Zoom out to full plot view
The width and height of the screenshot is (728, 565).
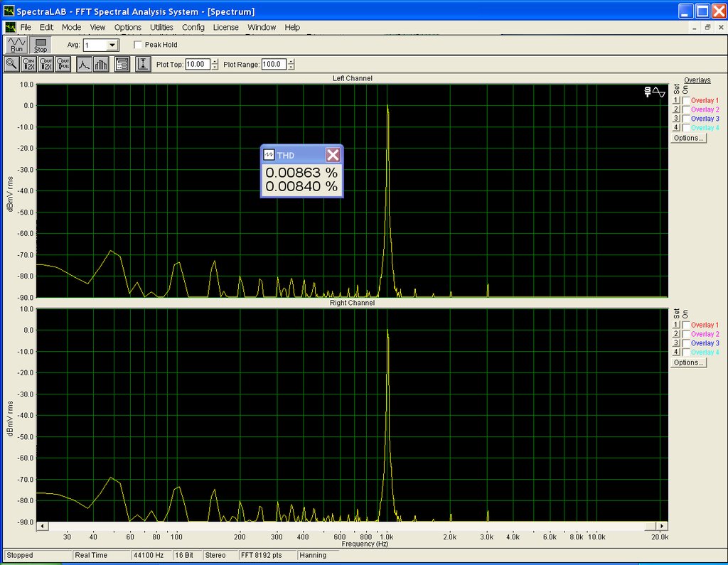click(63, 64)
